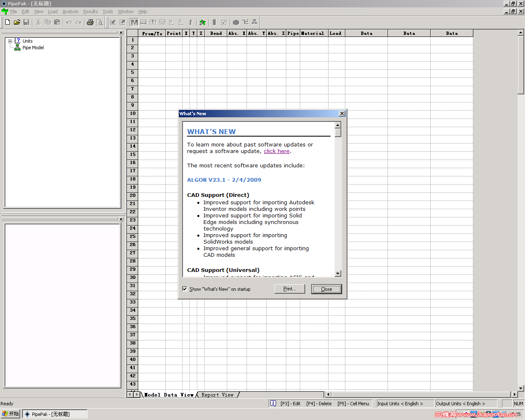Expand the Units tree node
The height and width of the screenshot is (420, 525).
pyautogui.click(x=10, y=41)
